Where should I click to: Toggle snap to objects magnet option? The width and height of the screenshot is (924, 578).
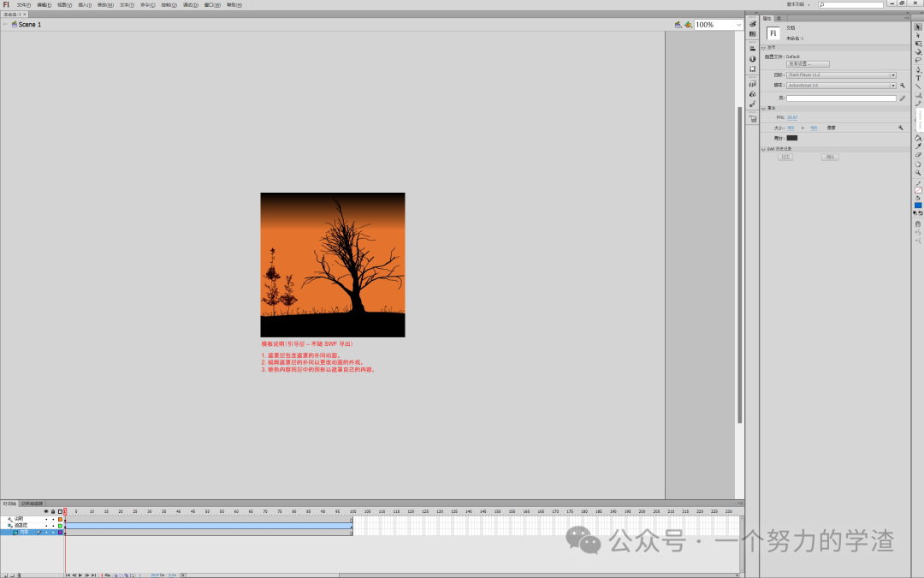coord(917,224)
